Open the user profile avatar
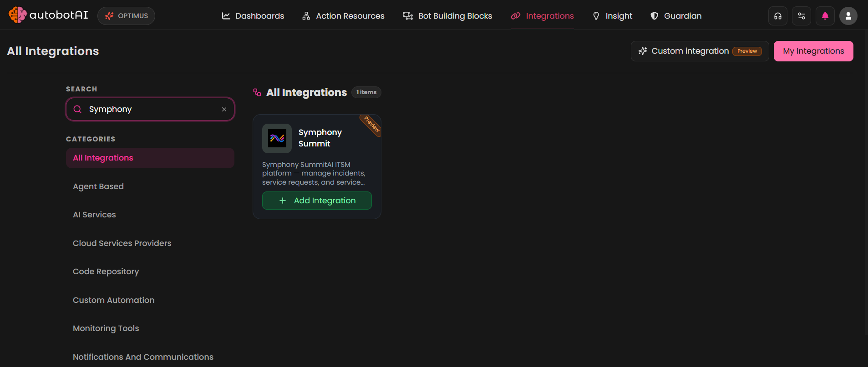Image resolution: width=868 pixels, height=367 pixels. click(x=848, y=16)
